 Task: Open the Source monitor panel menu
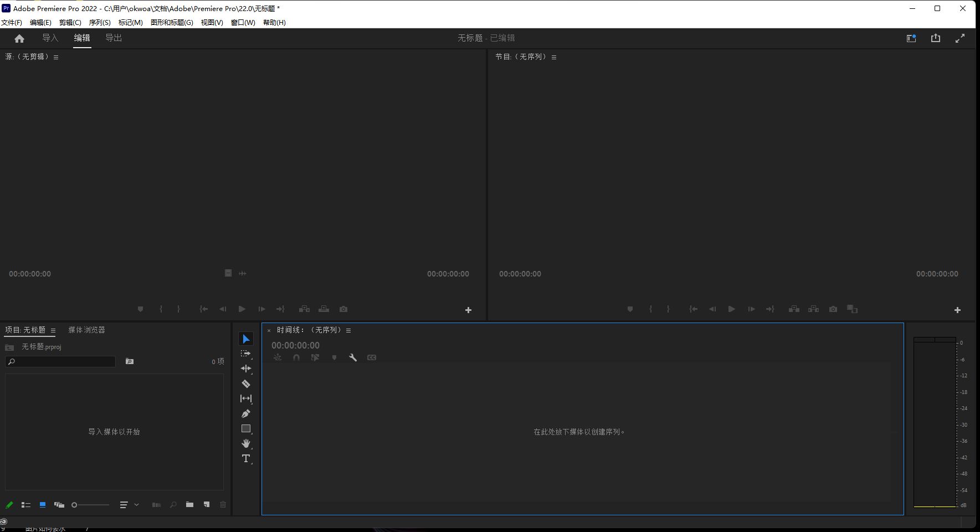tap(56, 57)
